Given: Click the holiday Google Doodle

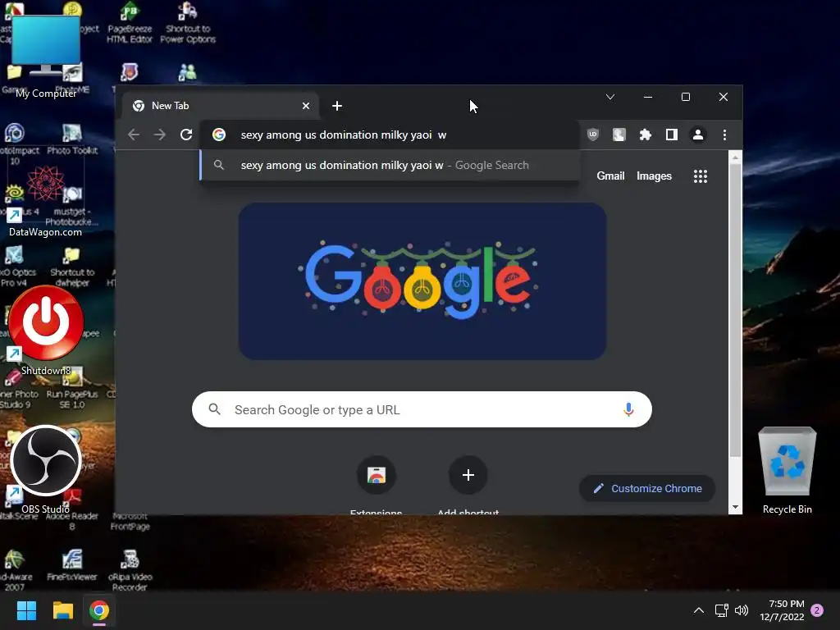Looking at the screenshot, I should (422, 281).
